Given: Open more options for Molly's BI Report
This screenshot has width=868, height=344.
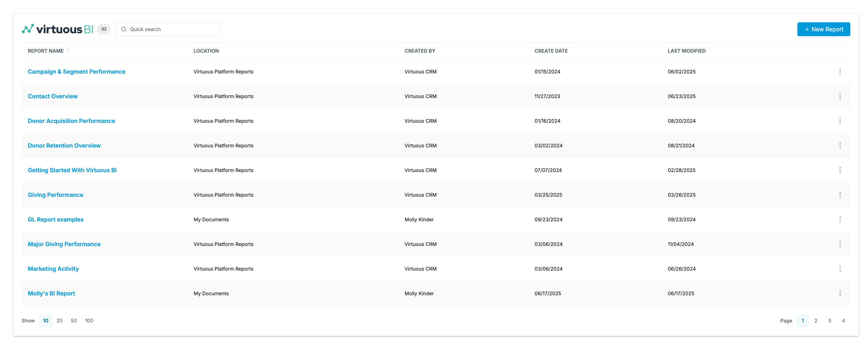Looking at the screenshot, I should coord(840,293).
